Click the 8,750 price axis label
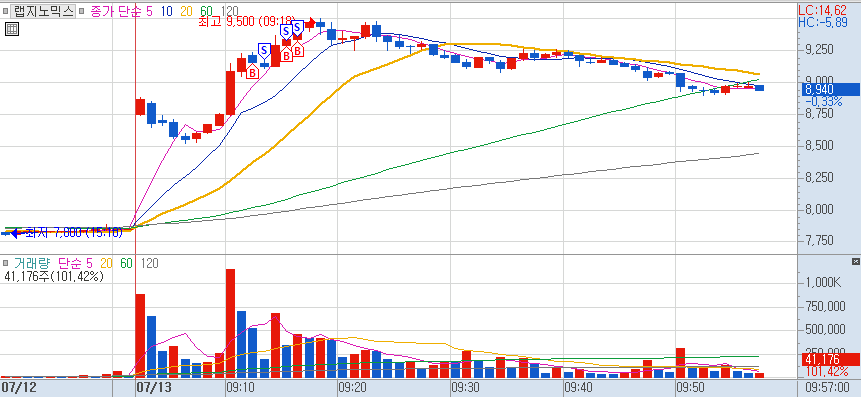The image size is (861, 397). [x=819, y=114]
